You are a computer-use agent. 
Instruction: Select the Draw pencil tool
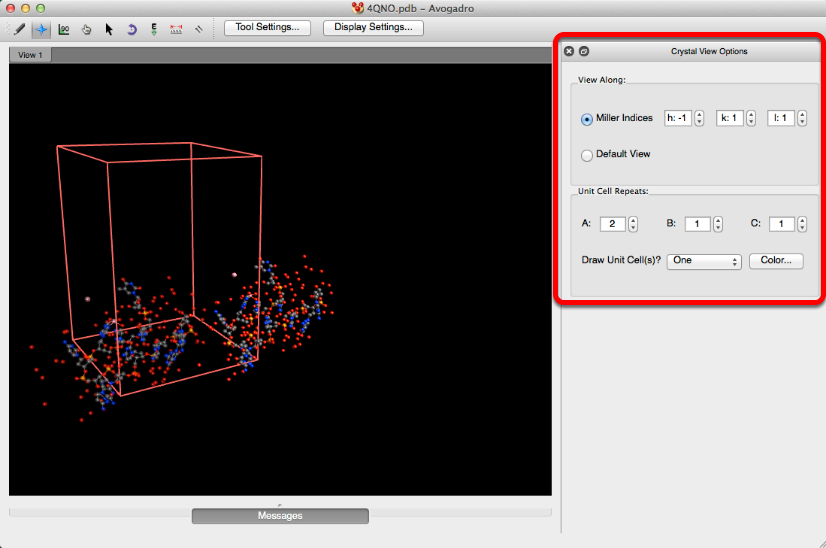coord(19,29)
